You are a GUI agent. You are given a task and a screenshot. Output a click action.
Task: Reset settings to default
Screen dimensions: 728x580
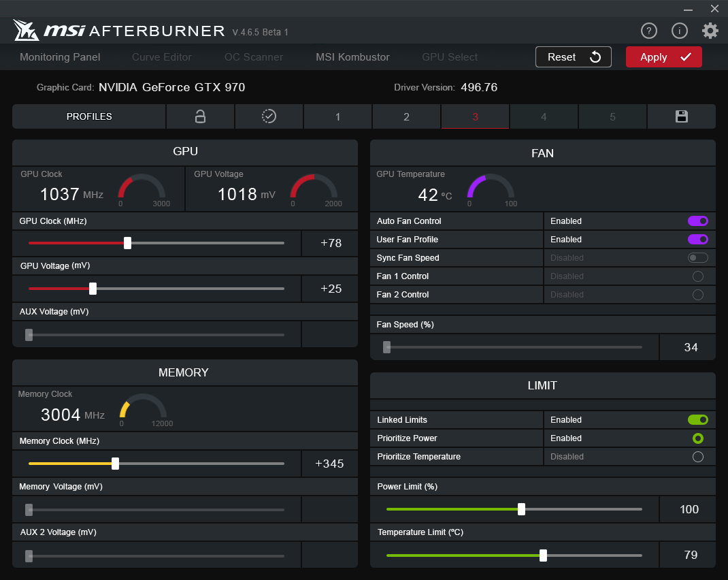(573, 57)
